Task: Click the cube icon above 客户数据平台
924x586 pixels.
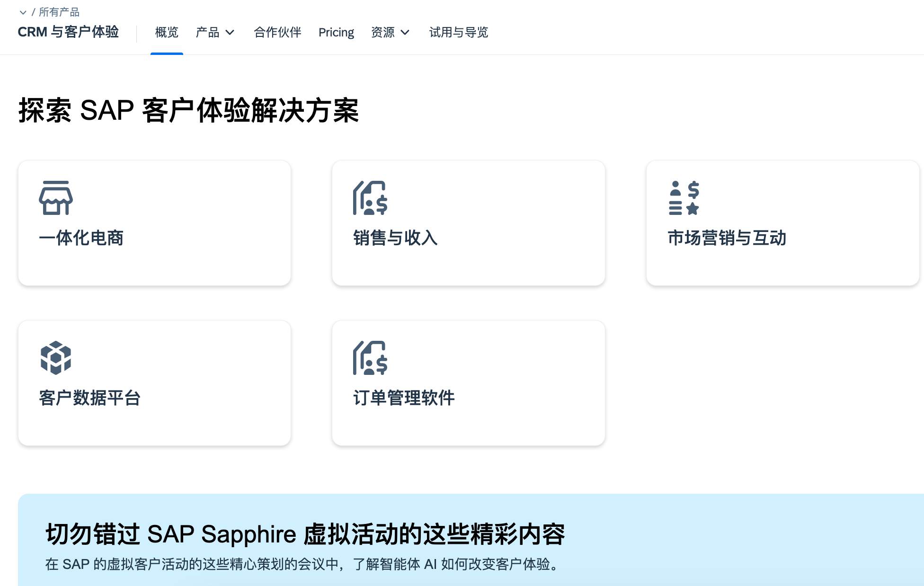Action: pos(56,358)
